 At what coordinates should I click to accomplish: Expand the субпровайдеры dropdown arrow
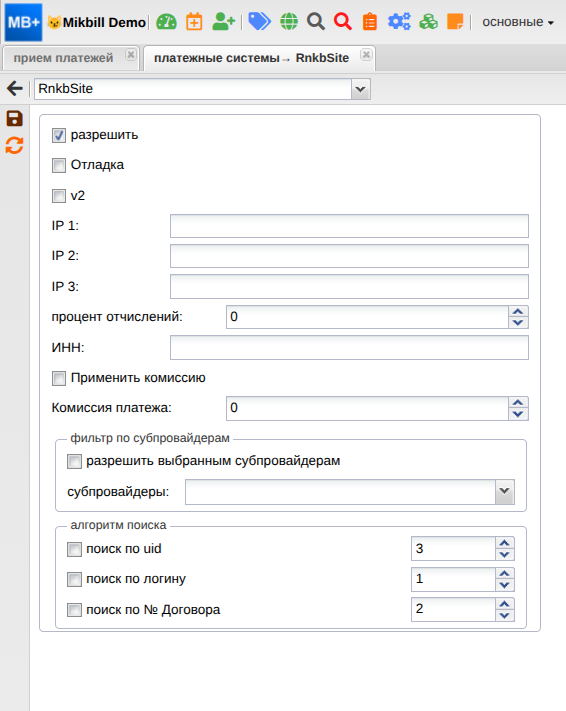505,492
